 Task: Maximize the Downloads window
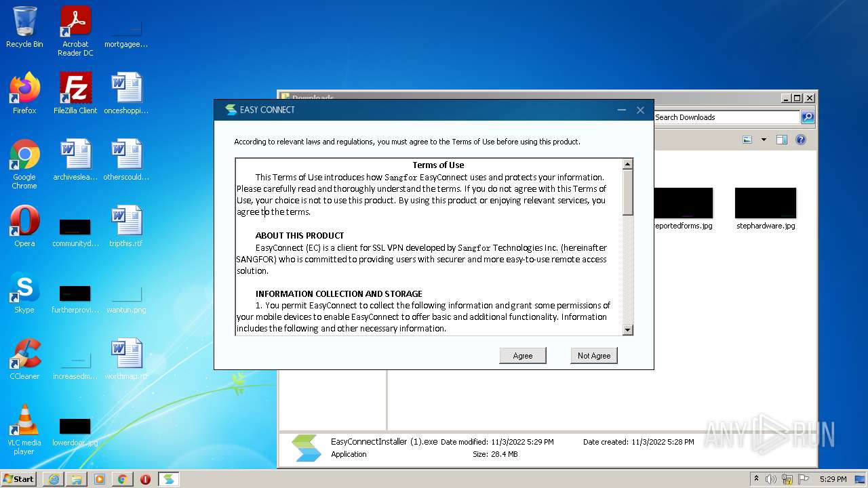click(797, 98)
